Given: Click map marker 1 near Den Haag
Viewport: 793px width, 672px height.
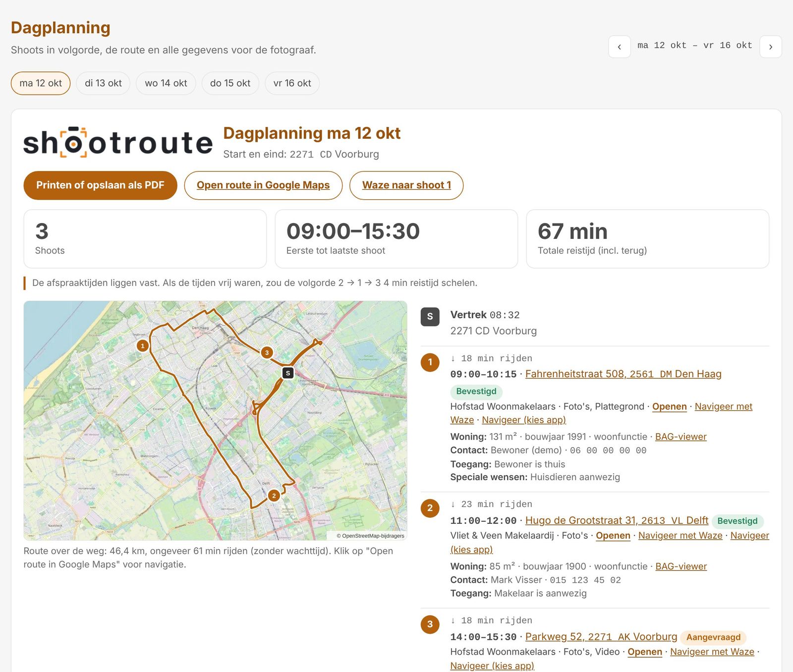Looking at the screenshot, I should click(143, 345).
